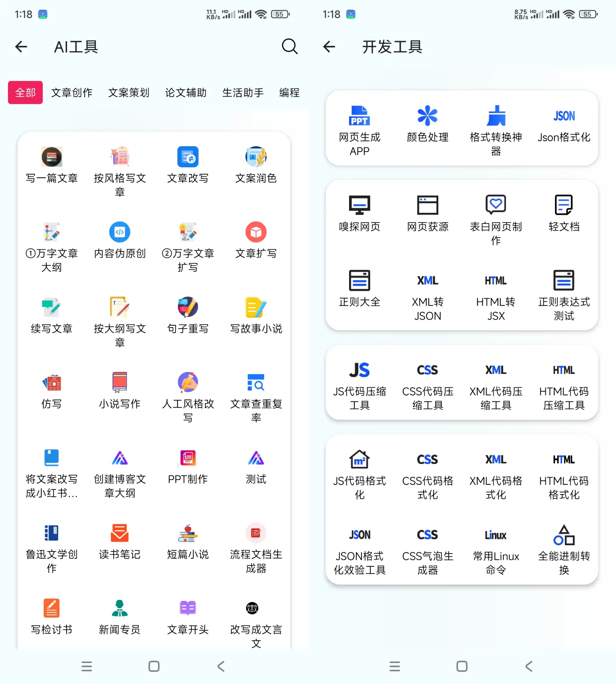Open the 鲁迅文学创作 book icon
Viewport: 616px width, 684px height.
pyautogui.click(x=51, y=533)
